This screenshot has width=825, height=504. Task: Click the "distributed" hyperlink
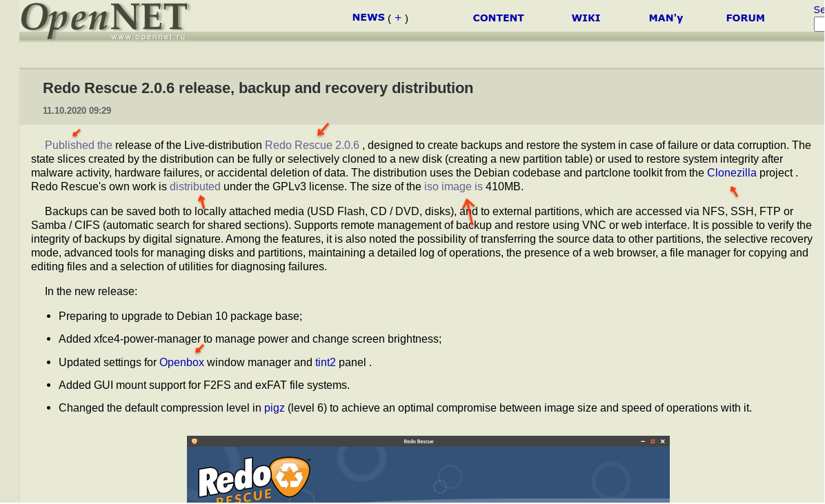point(195,186)
